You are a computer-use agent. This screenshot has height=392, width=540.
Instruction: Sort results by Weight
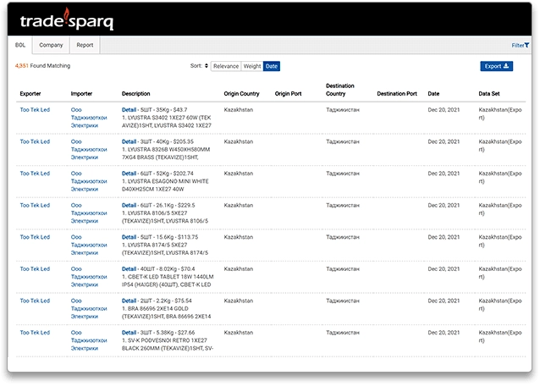(252, 66)
